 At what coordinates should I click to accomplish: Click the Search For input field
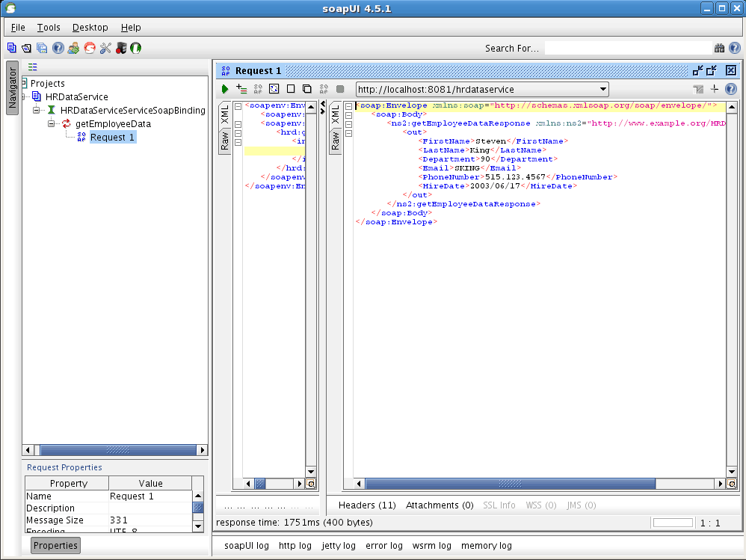pyautogui.click(x=628, y=48)
